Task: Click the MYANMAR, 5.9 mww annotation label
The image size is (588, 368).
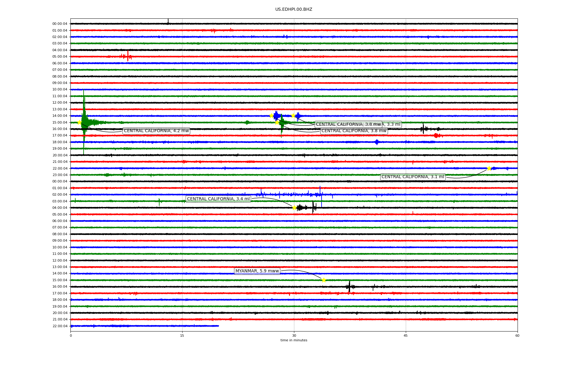Action: [x=257, y=271]
